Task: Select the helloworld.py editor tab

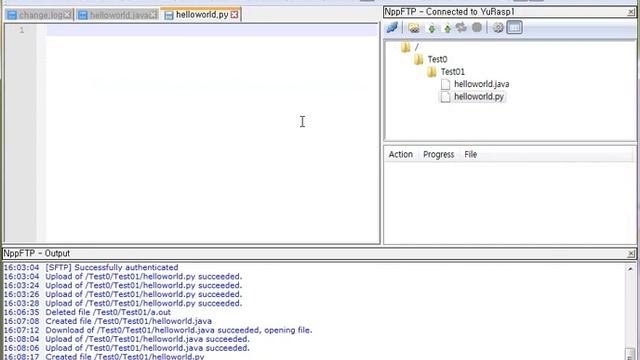Action: [x=201, y=15]
